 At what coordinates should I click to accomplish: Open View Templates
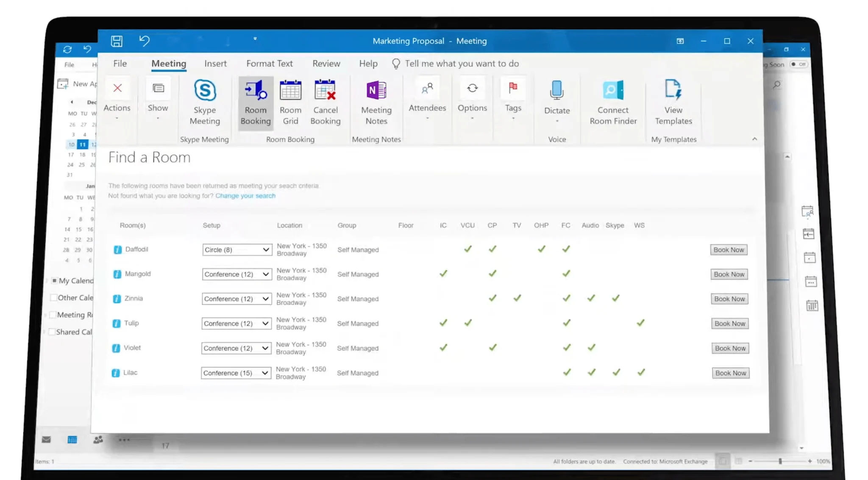point(673,102)
